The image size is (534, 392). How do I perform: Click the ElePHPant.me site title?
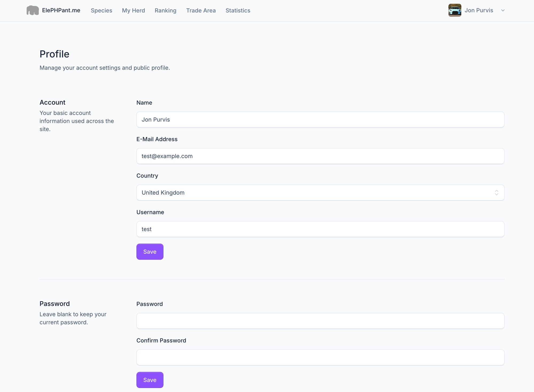[x=61, y=10]
